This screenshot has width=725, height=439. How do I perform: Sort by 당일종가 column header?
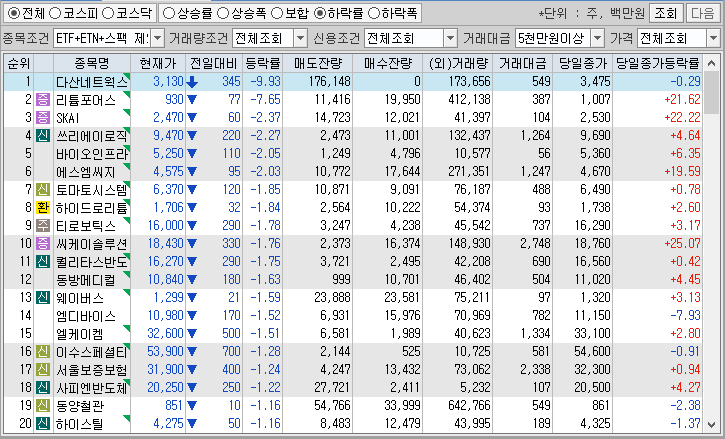coord(583,63)
